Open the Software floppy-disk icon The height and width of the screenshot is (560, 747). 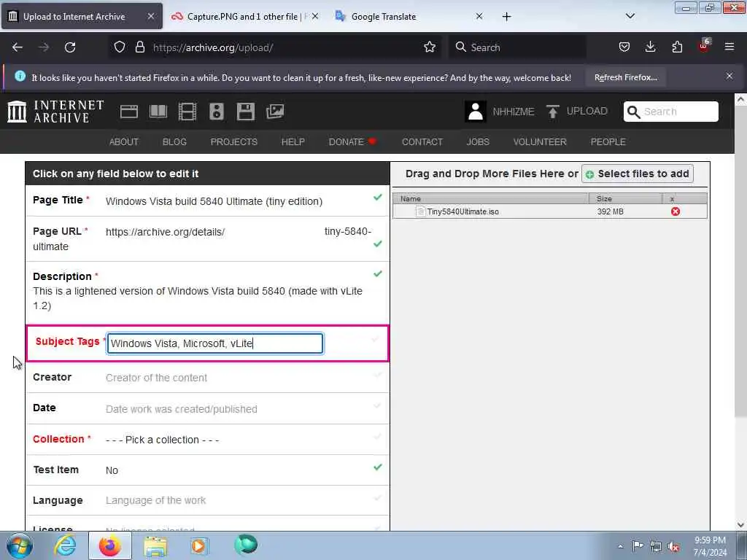245,112
